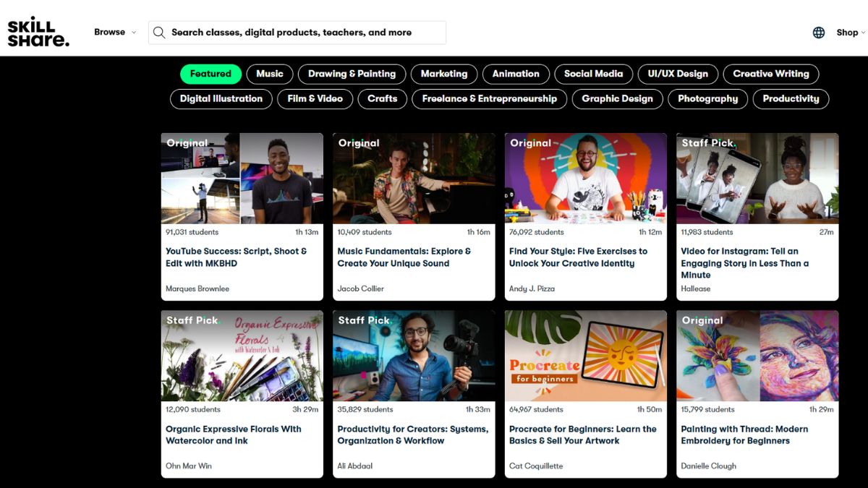Screen dimensions: 868x488
Task: Open Freelance & Entrepreneurship category
Action: 490,99
